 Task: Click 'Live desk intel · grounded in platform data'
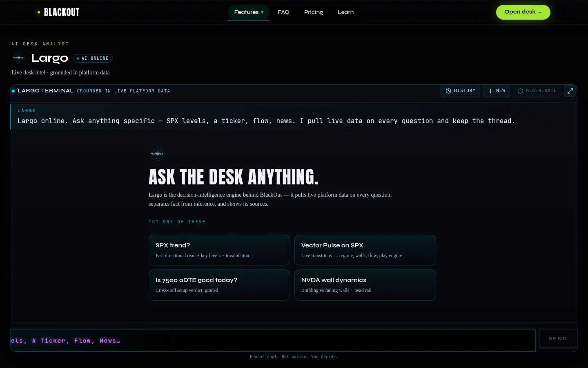click(x=60, y=72)
